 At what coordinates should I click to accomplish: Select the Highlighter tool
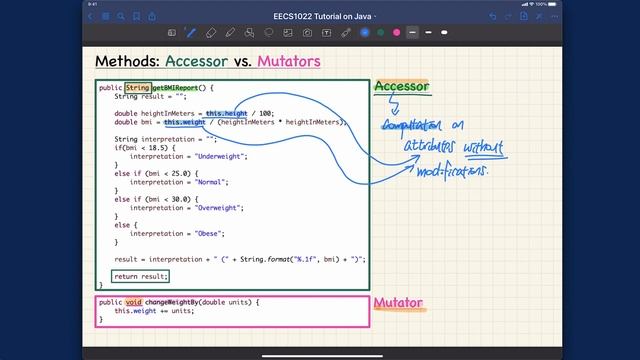click(230, 33)
